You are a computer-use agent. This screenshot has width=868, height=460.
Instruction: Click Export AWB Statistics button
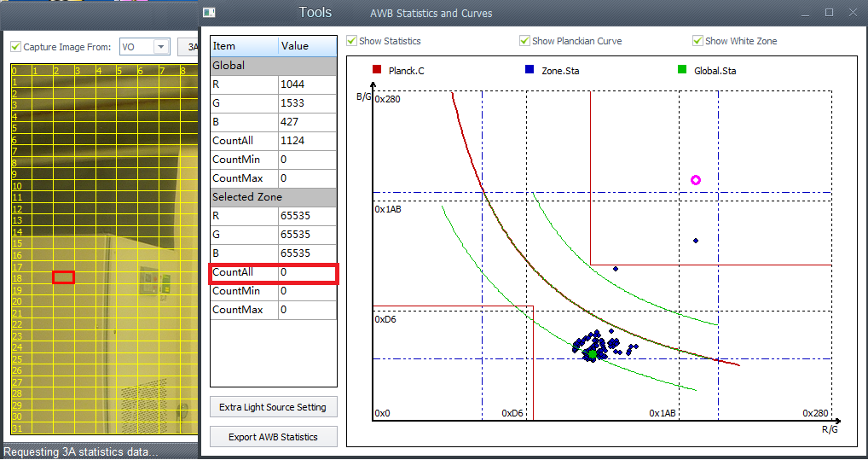[273, 437]
